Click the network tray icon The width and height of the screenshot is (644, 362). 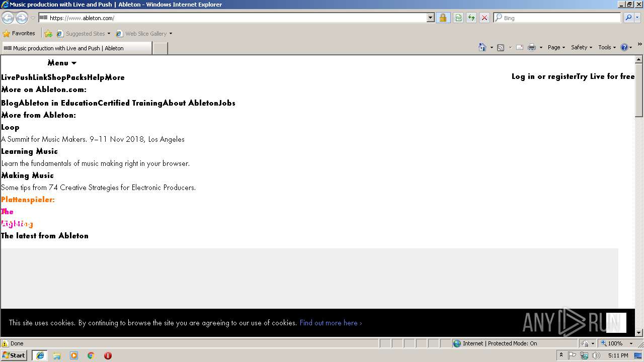[x=584, y=355]
